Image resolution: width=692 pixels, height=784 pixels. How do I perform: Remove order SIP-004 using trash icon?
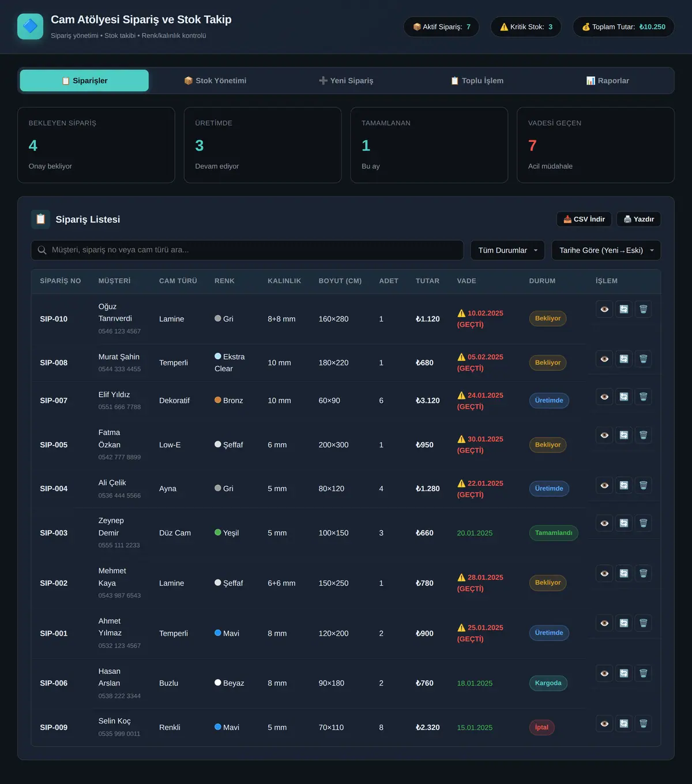tap(644, 485)
